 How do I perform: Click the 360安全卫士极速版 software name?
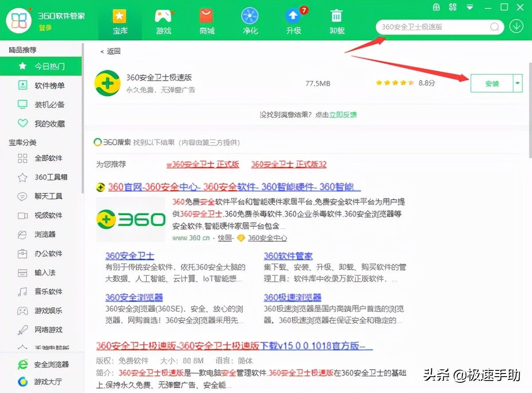159,77
